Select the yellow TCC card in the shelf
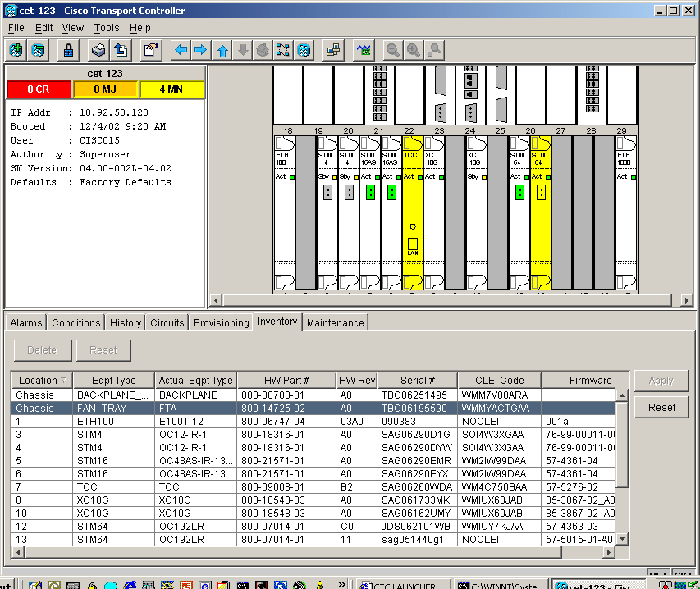The height and width of the screenshot is (589, 700). pos(412,213)
